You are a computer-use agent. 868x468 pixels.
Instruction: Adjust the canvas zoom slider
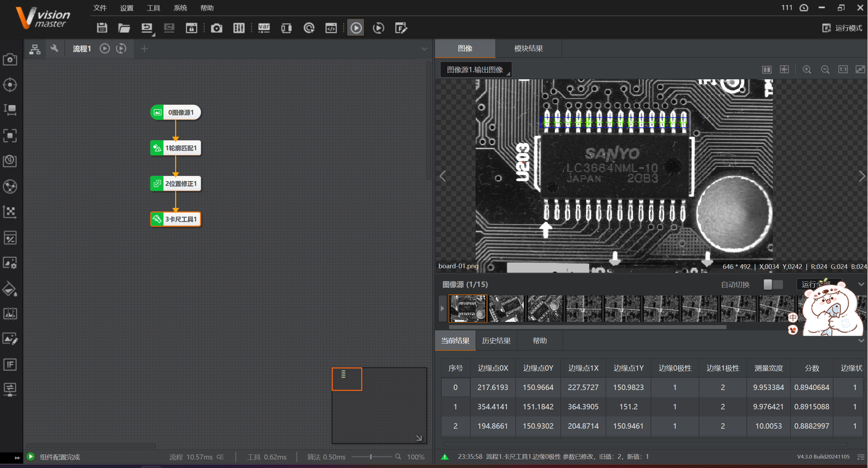[x=371, y=457]
